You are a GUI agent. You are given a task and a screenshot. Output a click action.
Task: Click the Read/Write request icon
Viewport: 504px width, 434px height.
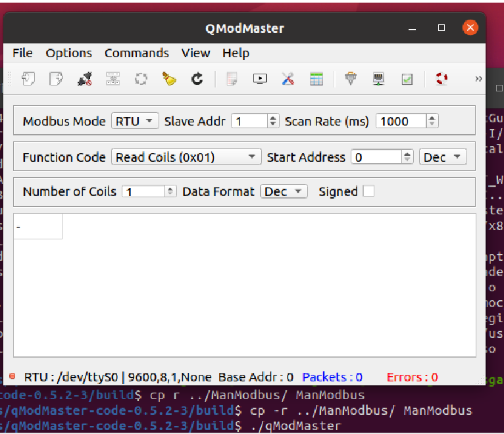click(x=113, y=79)
